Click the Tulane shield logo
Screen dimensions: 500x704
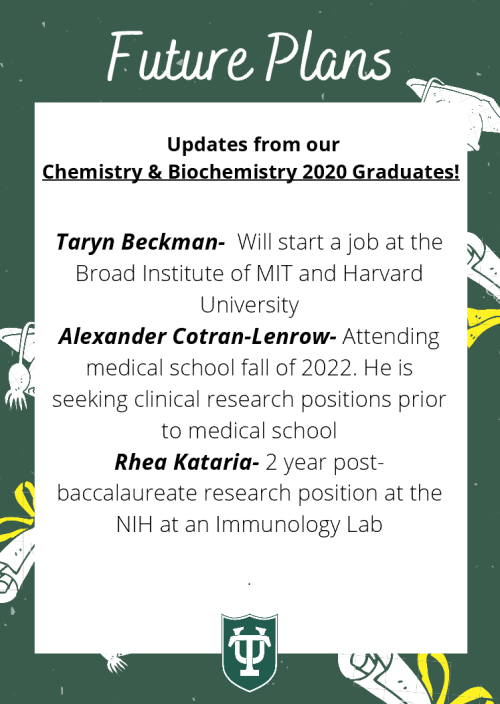(250, 652)
